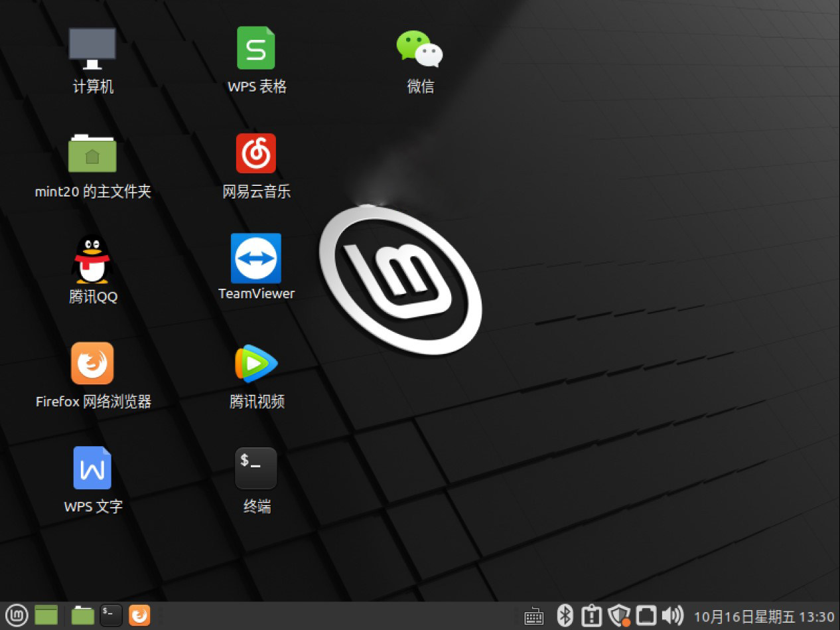
Task: Click the 腾讯视频 label text
Action: 257,401
